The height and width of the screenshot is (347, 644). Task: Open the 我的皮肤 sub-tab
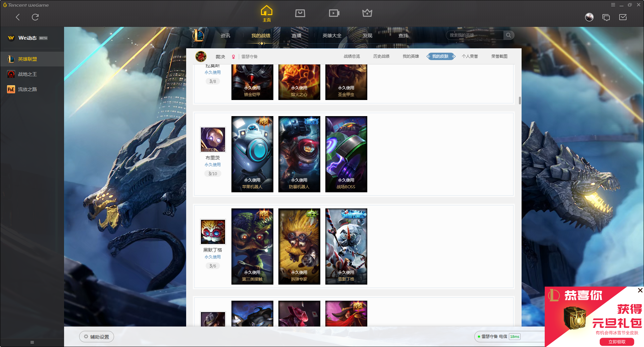click(x=440, y=56)
